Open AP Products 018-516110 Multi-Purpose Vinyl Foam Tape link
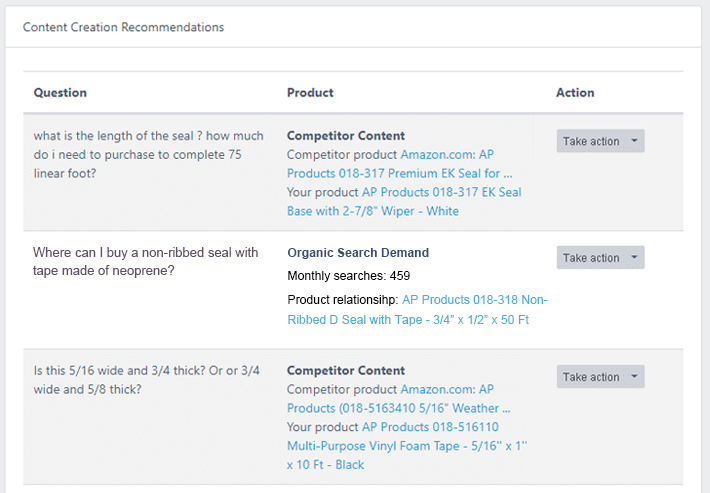 [407, 446]
